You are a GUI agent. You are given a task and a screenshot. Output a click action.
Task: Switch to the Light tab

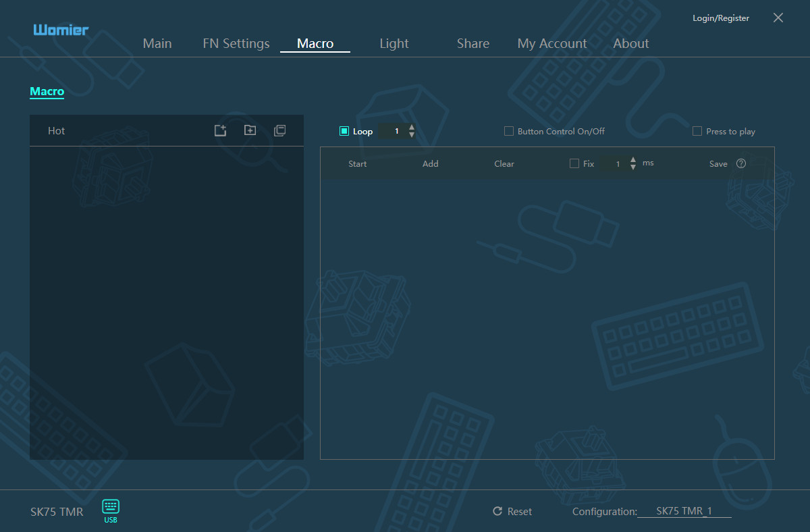click(394, 43)
